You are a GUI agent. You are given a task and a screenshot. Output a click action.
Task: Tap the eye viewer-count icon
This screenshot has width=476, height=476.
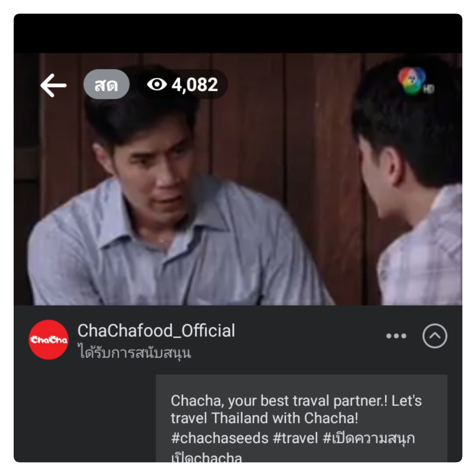[157, 84]
